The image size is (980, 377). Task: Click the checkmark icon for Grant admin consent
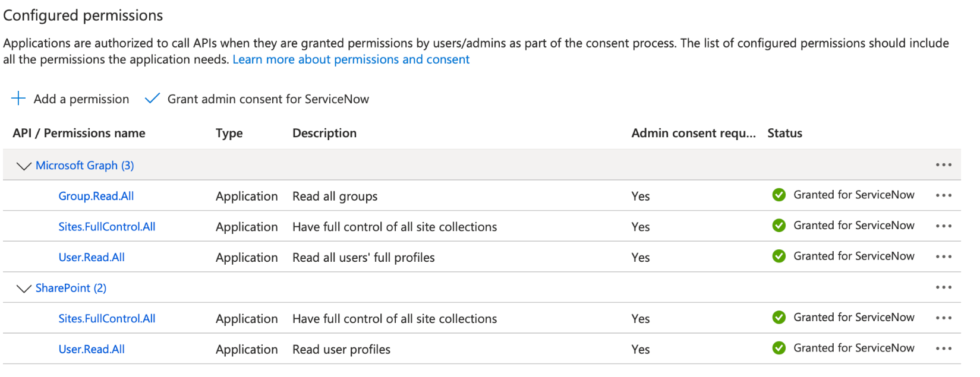(x=152, y=99)
